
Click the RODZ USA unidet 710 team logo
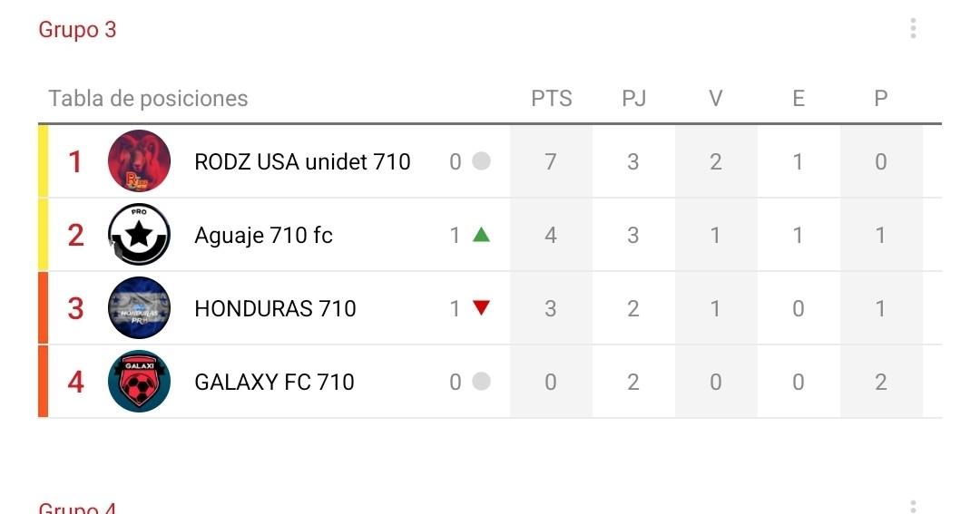tap(139, 161)
